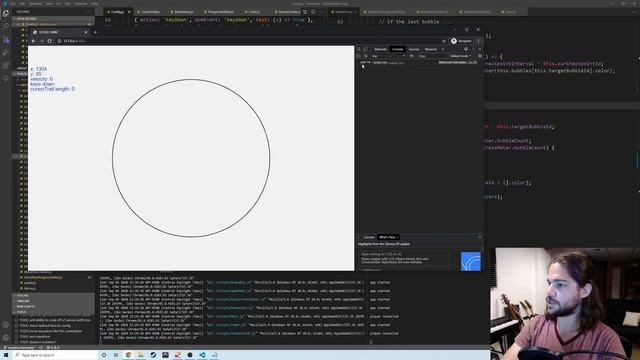
Task: Open the Accounts icon in activity bar
Action: tap(6, 325)
